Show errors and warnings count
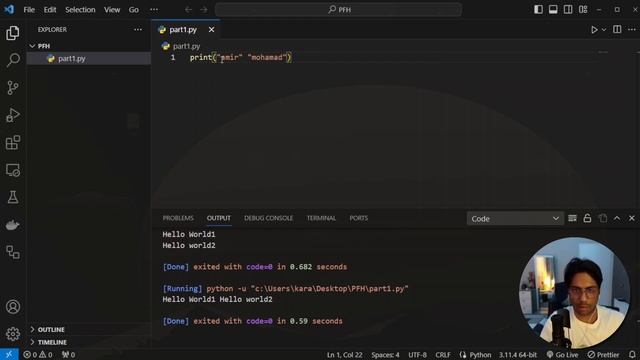640x360 pixels. (38, 355)
